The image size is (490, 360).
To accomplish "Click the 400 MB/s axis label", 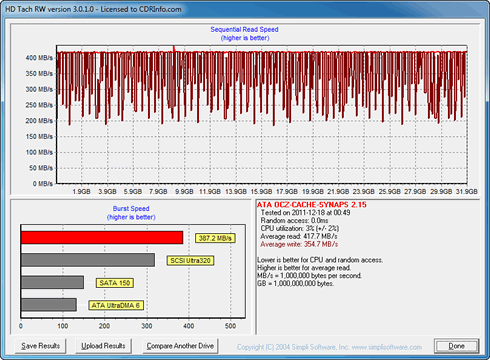I will coord(39,58).
